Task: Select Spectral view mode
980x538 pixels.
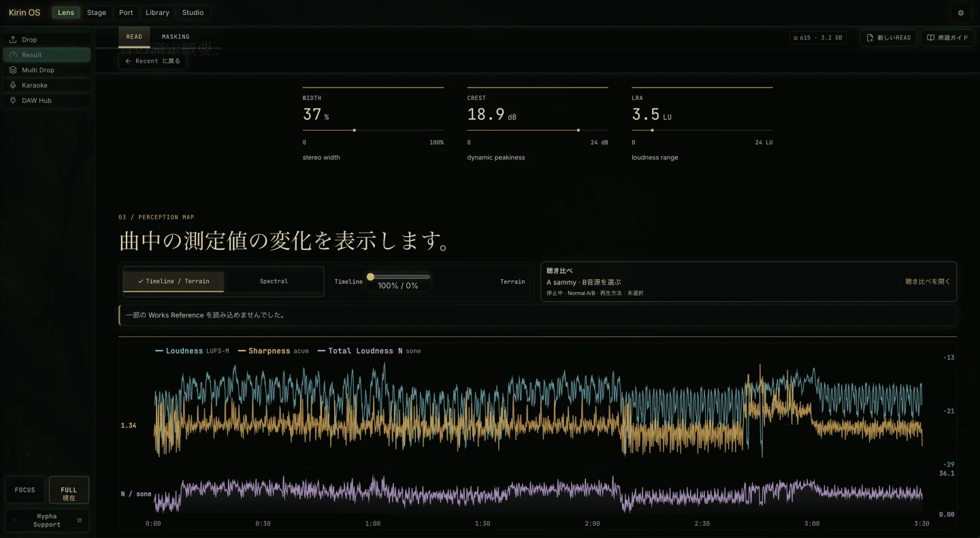Action: click(274, 281)
